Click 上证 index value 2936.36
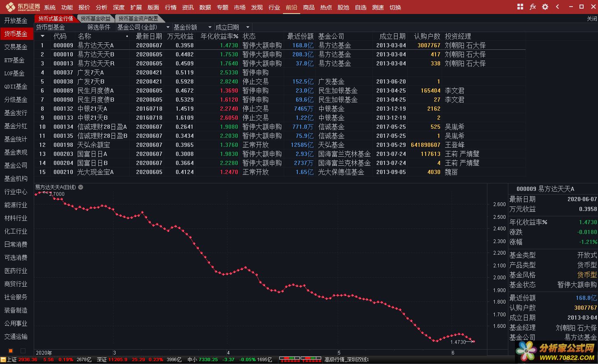The height and width of the screenshot is (364, 598). click(28, 360)
